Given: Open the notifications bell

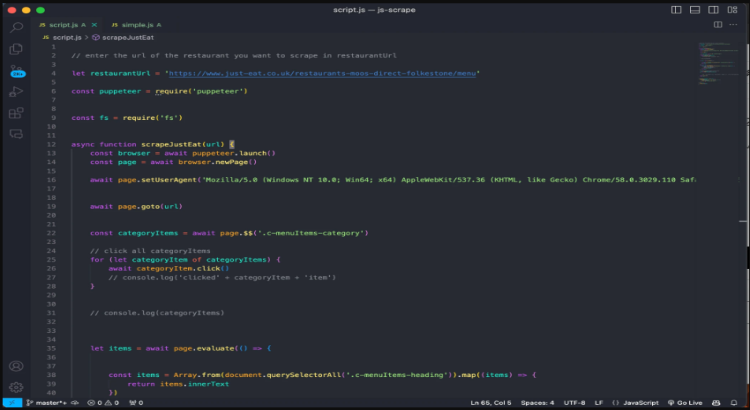Looking at the screenshot, I should point(734,403).
